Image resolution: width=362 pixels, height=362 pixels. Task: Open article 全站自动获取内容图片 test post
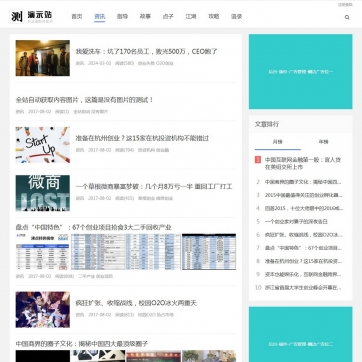[84, 100]
